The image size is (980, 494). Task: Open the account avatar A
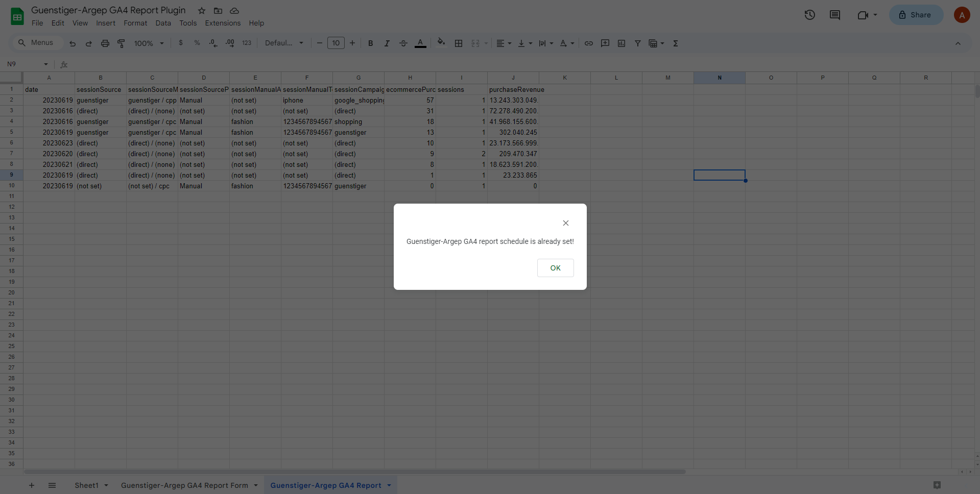(x=962, y=15)
